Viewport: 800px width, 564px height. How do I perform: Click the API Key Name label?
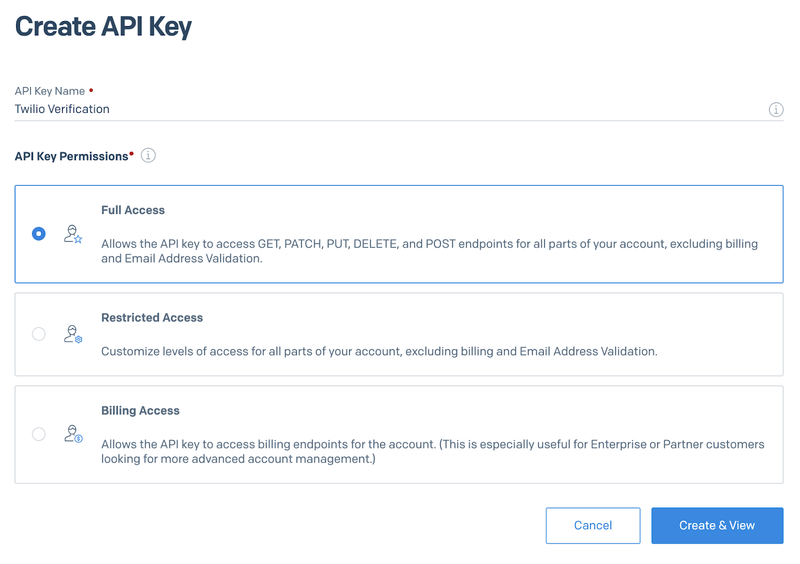click(x=49, y=91)
